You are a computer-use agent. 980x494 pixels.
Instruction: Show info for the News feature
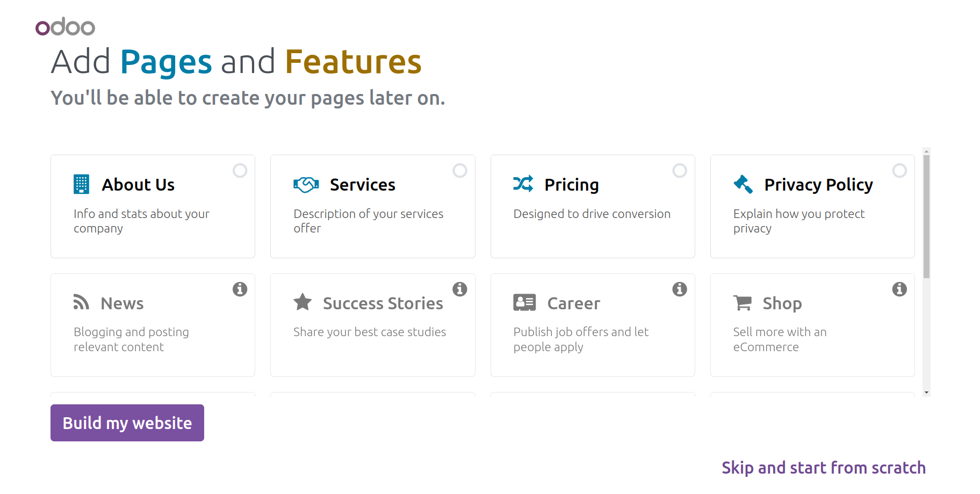(240, 289)
